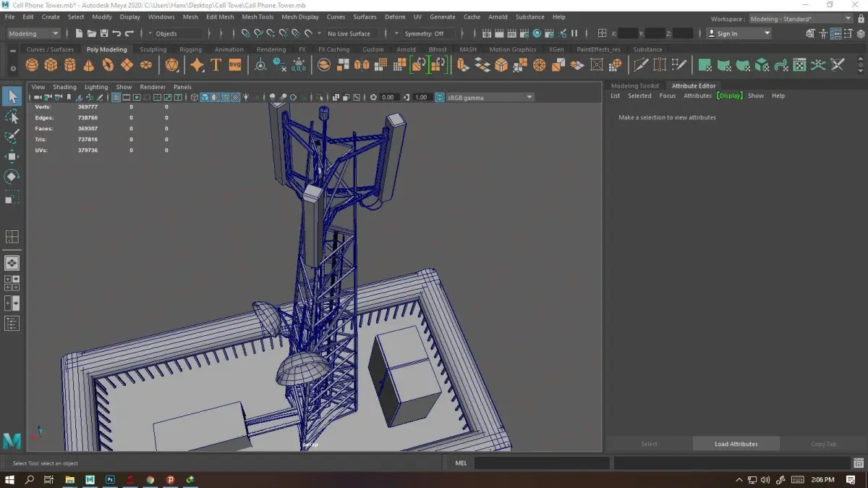Click the MEL script language label
The height and width of the screenshot is (488, 868).
(461, 463)
